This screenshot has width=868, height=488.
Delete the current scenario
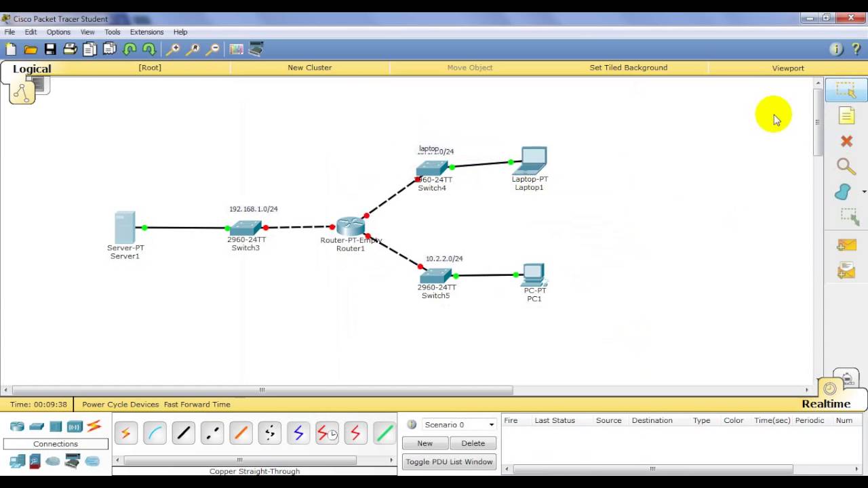[473, 443]
